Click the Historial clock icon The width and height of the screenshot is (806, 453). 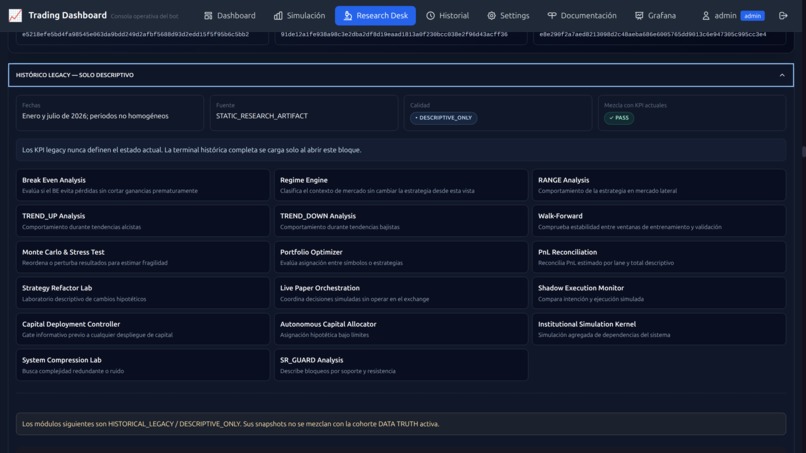pos(431,16)
